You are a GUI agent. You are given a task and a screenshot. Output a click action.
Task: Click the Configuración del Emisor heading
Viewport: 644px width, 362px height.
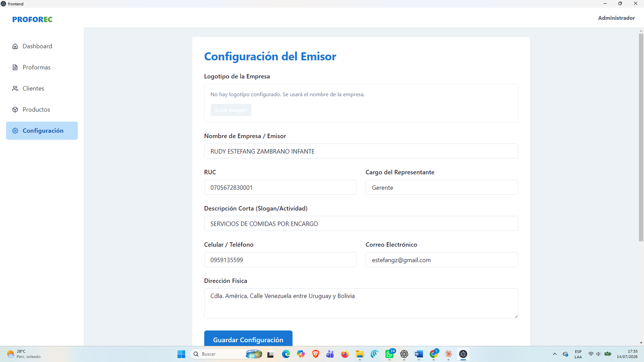tap(270, 56)
